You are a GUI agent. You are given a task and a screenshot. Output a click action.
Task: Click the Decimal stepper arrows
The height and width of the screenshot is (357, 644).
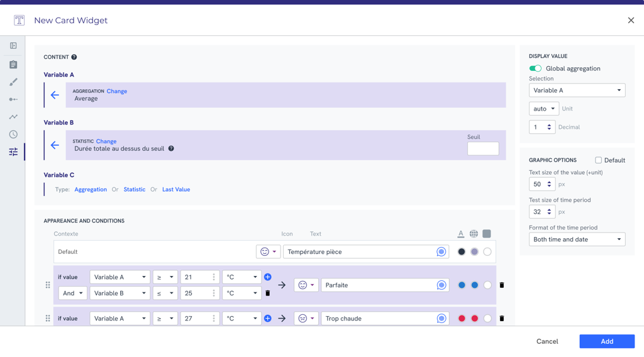tap(549, 127)
